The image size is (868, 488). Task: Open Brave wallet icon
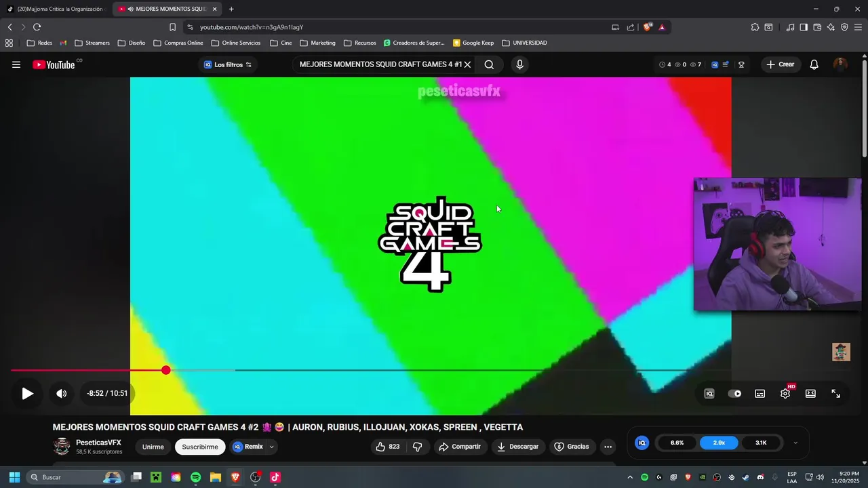817,27
